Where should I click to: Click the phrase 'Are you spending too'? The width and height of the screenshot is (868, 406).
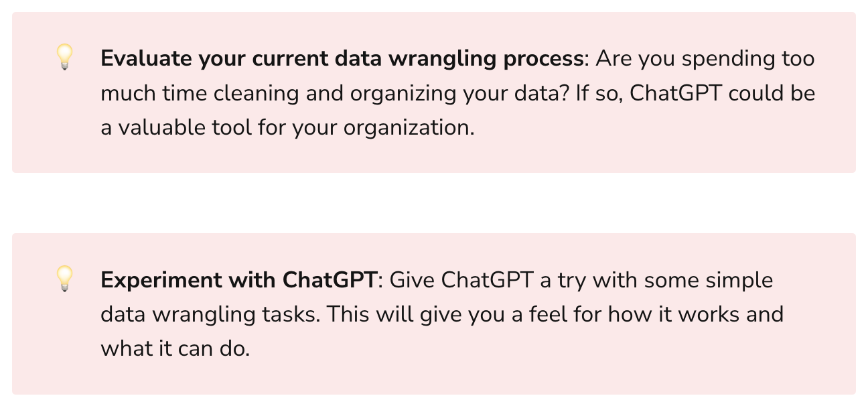pyautogui.click(x=705, y=59)
